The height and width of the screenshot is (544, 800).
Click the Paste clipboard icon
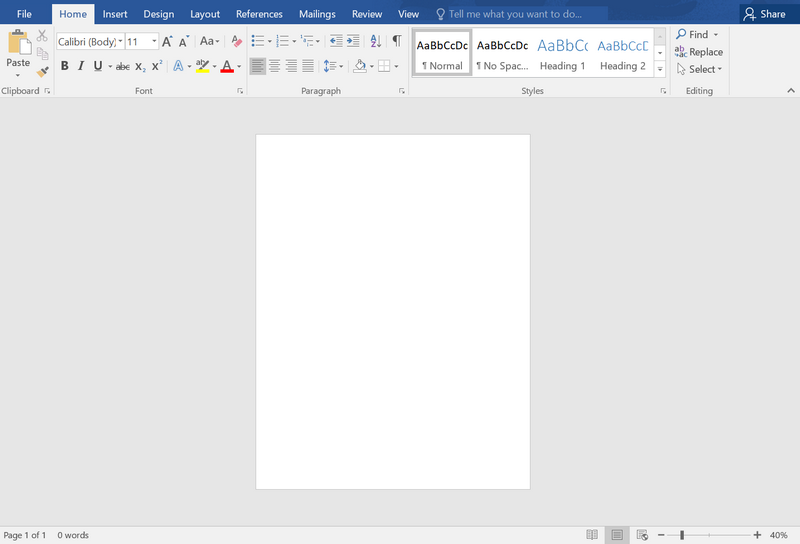click(x=19, y=42)
